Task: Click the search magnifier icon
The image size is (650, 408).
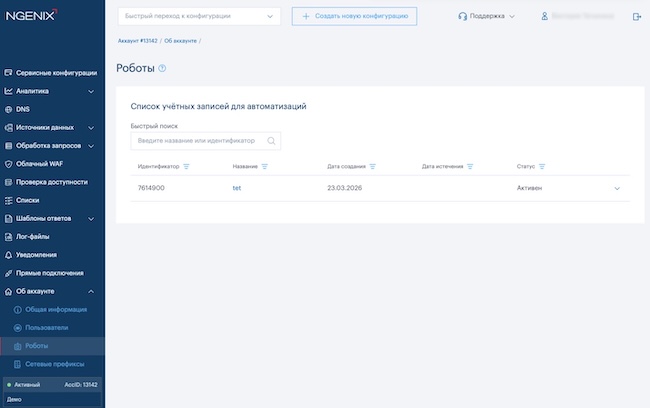Action: tap(271, 141)
